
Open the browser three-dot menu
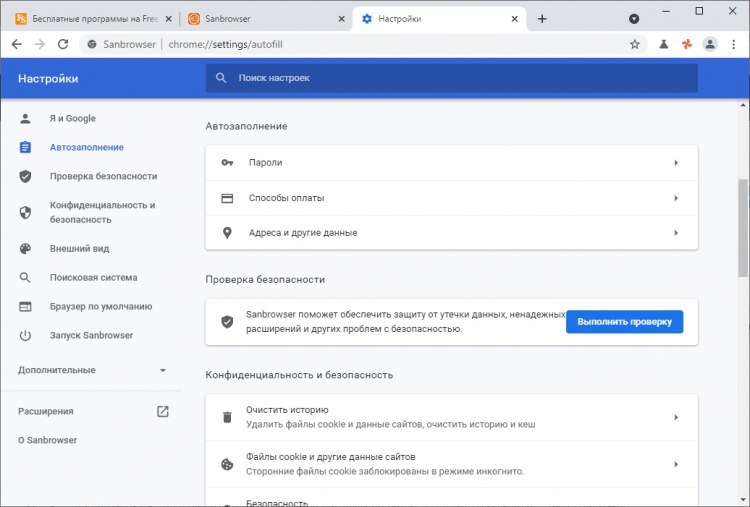[735, 44]
